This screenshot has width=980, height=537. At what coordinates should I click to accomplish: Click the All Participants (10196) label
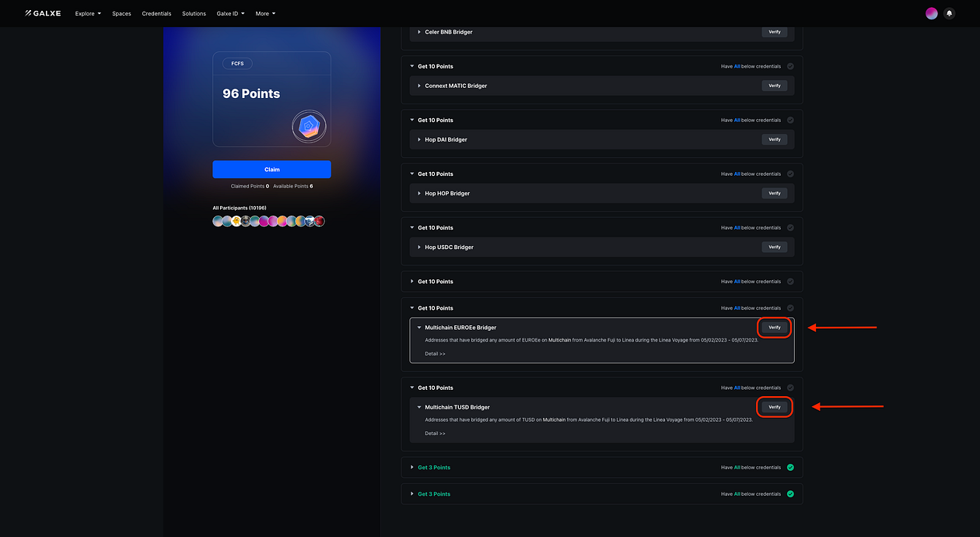coord(240,208)
